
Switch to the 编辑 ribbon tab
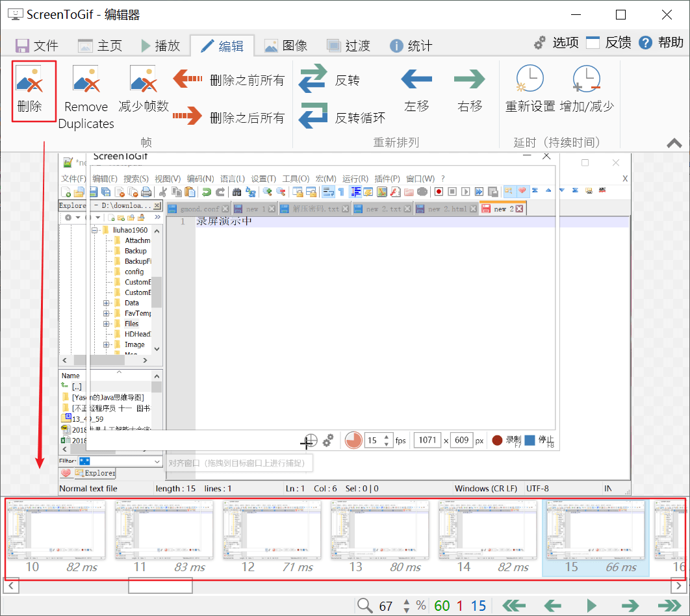coord(222,45)
